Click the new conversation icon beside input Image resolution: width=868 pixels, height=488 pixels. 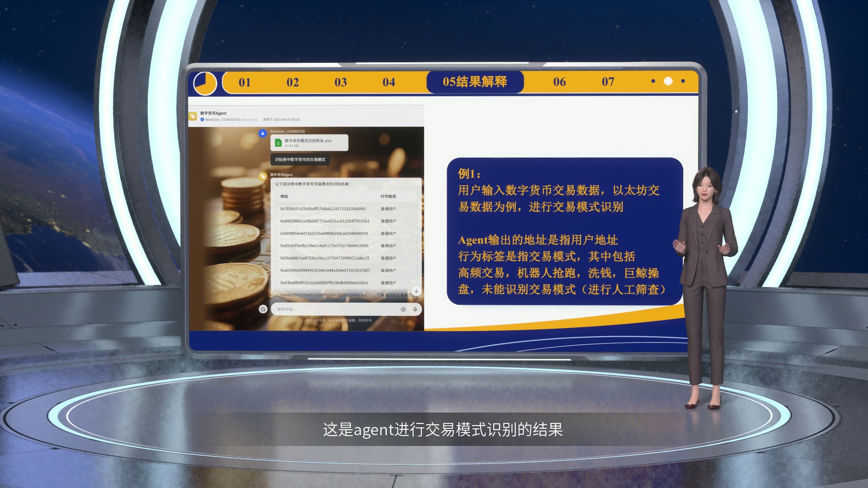263,309
